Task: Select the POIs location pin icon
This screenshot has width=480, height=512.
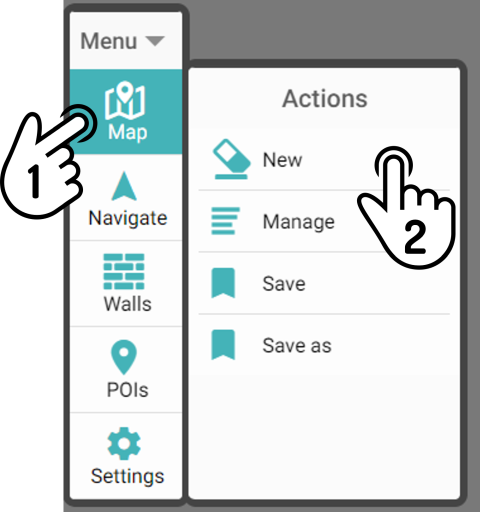Action: click(x=124, y=357)
